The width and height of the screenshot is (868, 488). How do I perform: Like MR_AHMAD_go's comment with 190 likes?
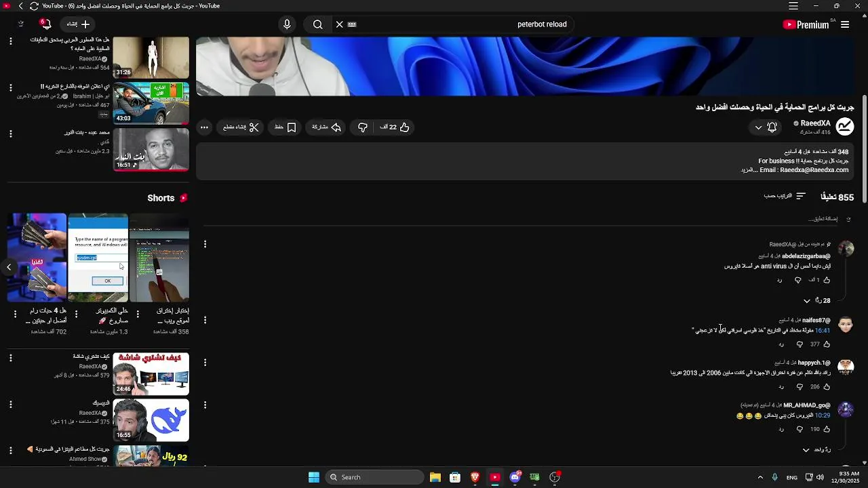click(827, 430)
